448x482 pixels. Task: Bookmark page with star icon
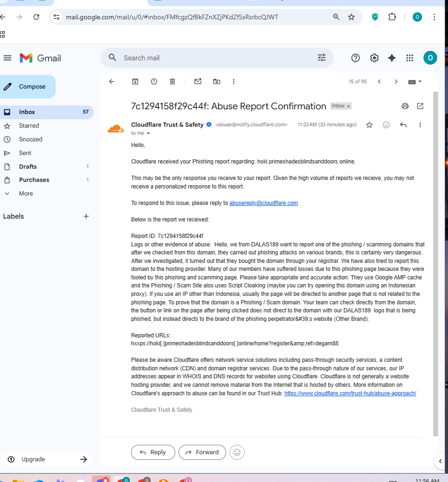click(351, 17)
